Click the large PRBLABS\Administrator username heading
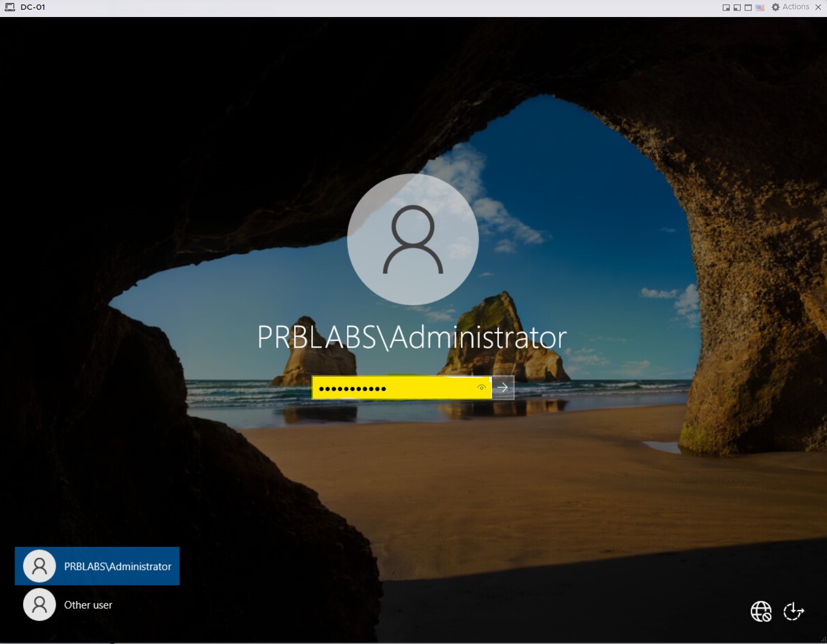This screenshot has height=644, width=827. 412,337
